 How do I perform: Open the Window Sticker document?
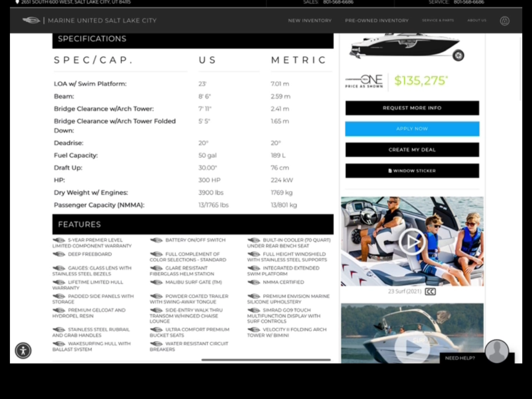[412, 171]
